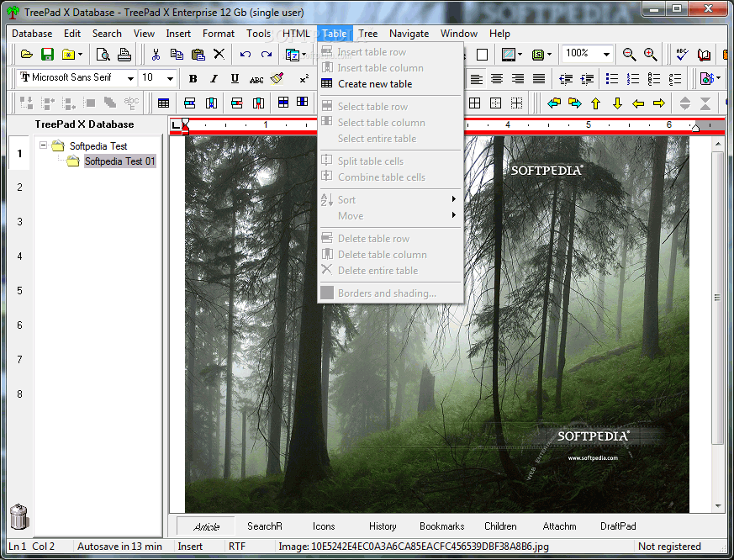Click the yellow down arrow navigation icon

point(617,103)
